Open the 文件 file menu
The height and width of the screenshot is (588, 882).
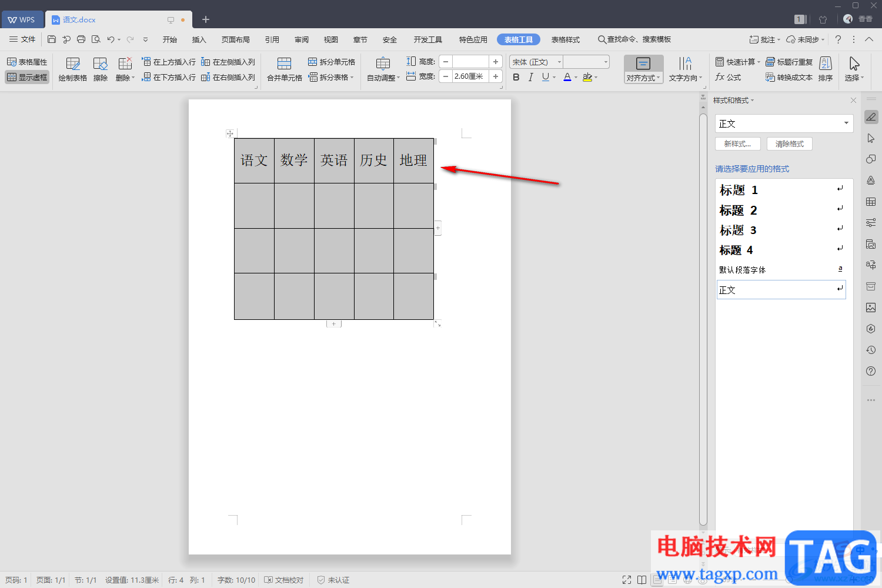[22, 39]
